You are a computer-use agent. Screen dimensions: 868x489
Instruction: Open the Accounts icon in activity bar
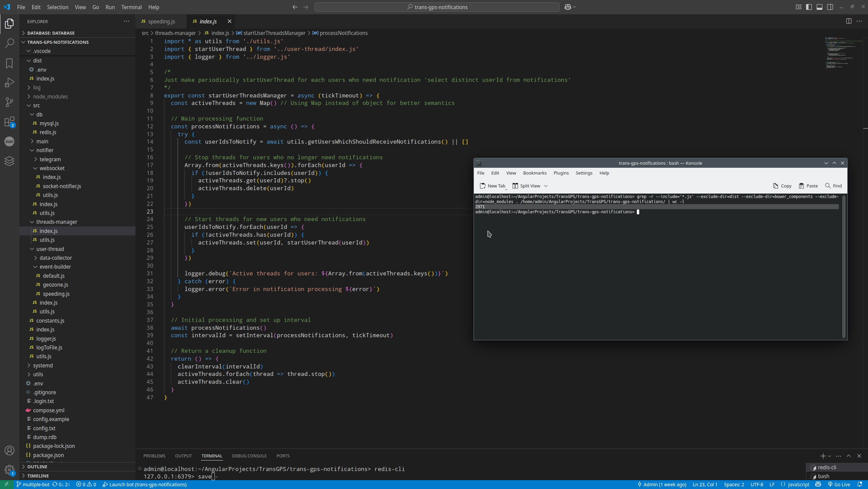(10, 451)
